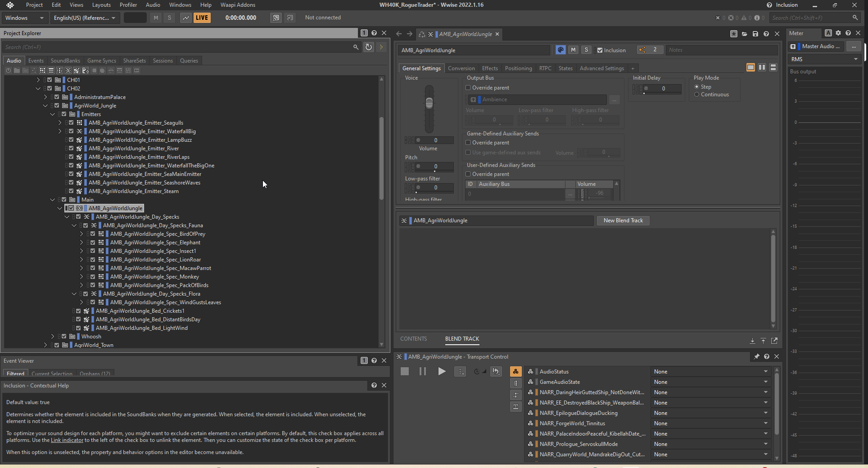Enable Override parent under Game-Defined Auxiliary Sends
Viewport: 868px width, 468px height.
click(x=468, y=143)
